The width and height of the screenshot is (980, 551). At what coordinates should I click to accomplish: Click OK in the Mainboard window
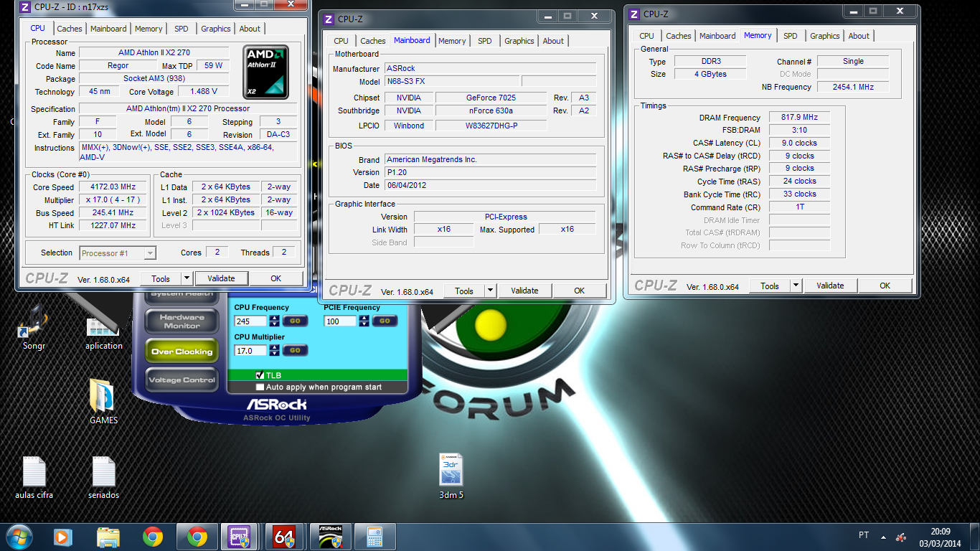tap(580, 291)
